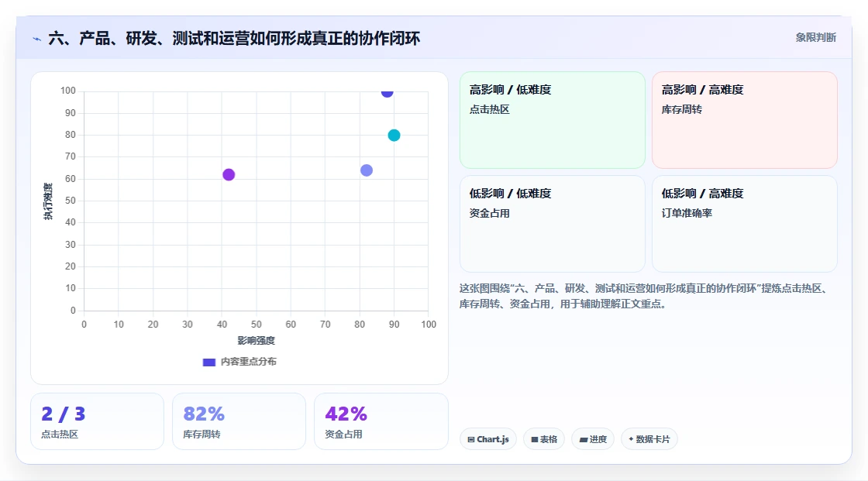Click the 库存周转 label under 82%
Screen dimensions: 868x481
[201, 435]
